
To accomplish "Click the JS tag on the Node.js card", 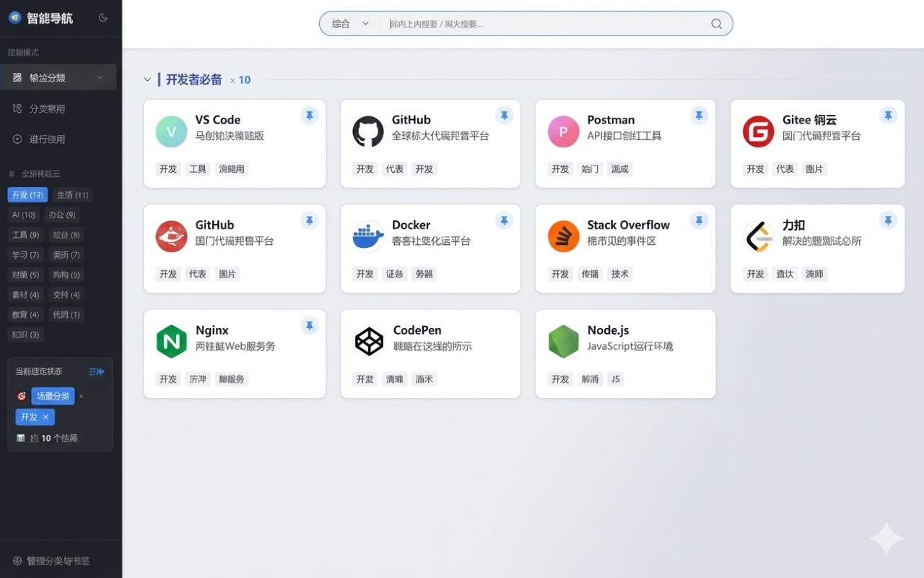I will coord(616,379).
